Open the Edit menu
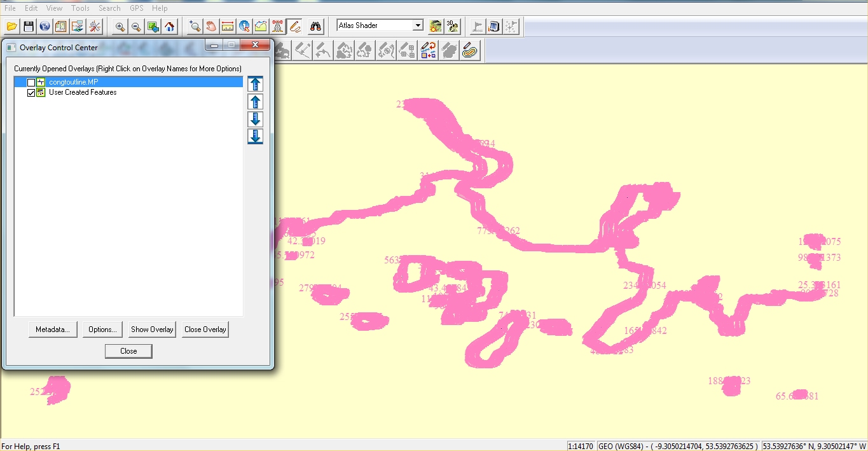 click(31, 8)
